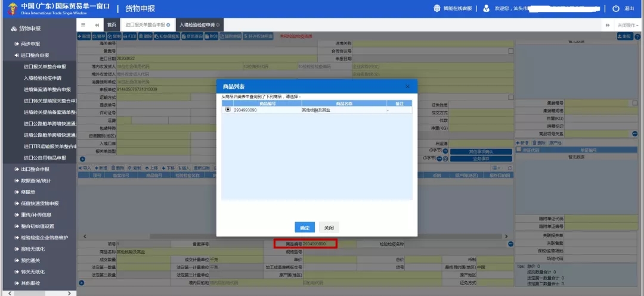Screen dimensions: 644x296
Task: Open help via the question mark icon
Action: (637, 36)
